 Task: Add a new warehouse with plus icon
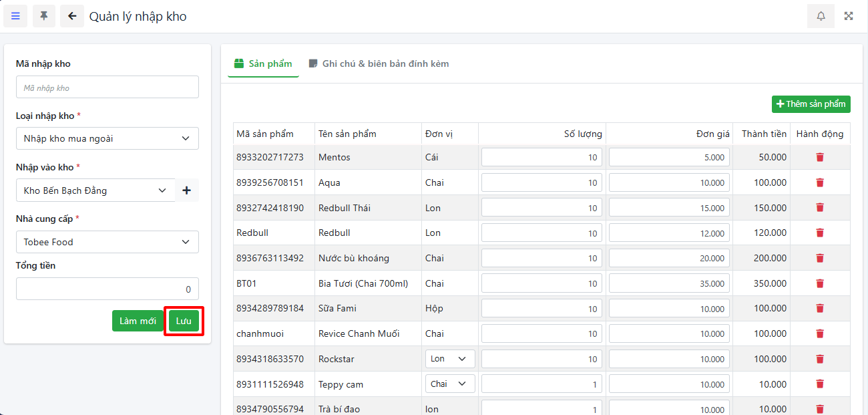(186, 190)
